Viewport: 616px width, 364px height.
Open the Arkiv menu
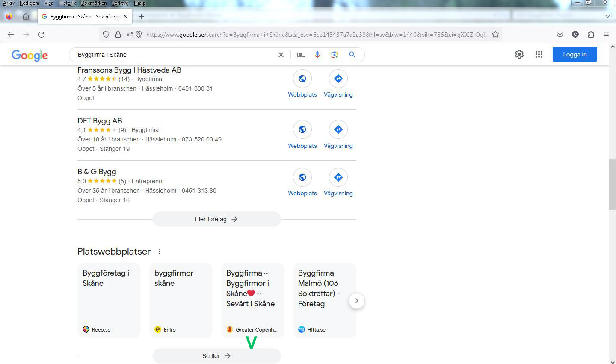9,3
